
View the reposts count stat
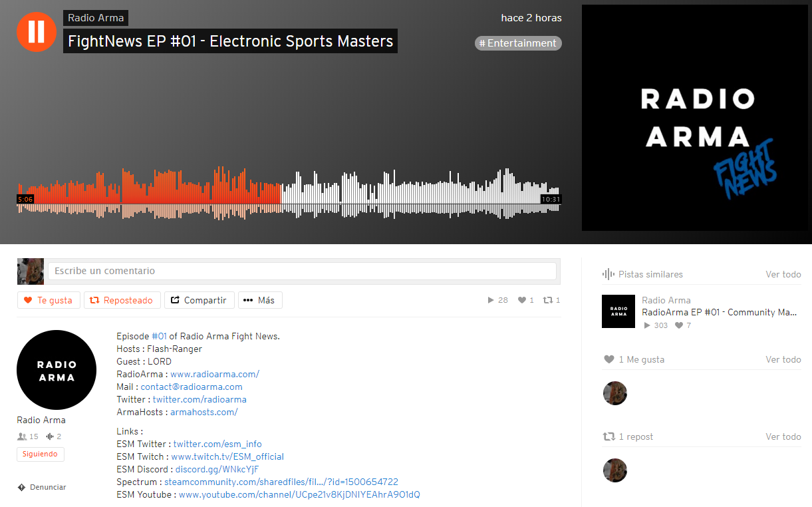click(x=552, y=300)
